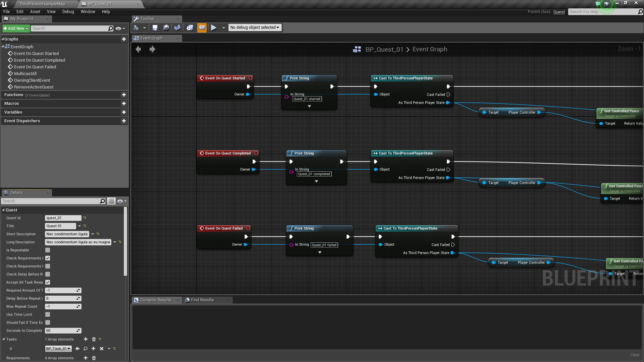Uncheck Accept All Task Rewards
Viewport: 644px width, 362px height.
tap(48, 282)
